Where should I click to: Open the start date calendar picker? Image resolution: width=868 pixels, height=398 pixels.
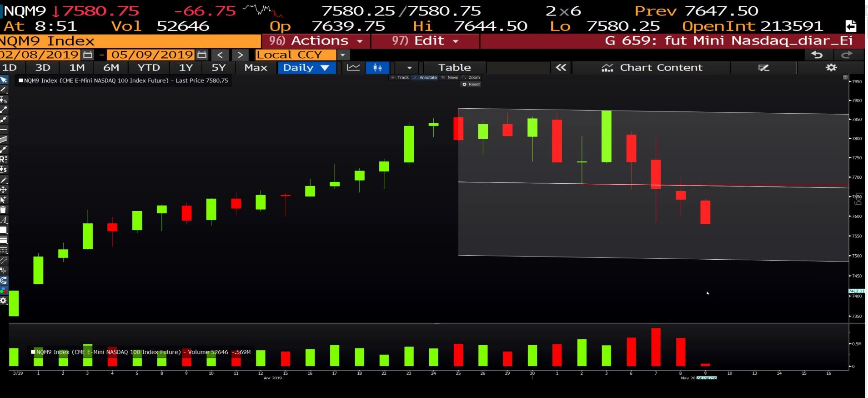tap(88, 55)
